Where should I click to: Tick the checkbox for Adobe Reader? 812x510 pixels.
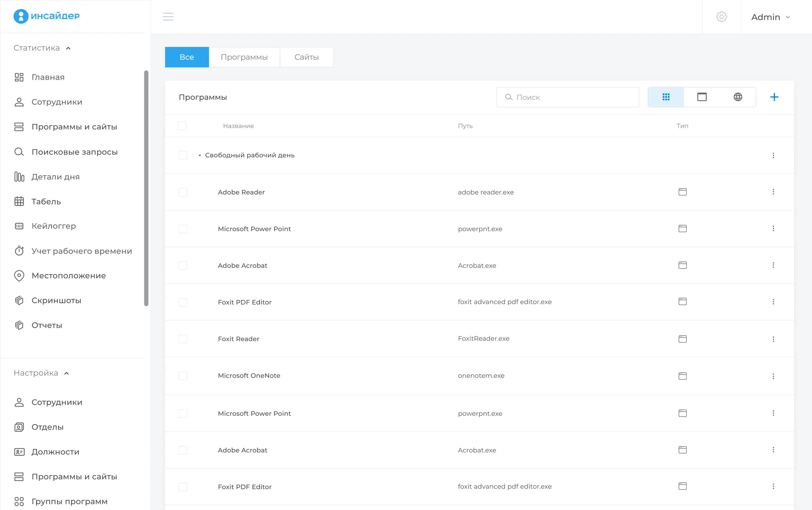[183, 192]
